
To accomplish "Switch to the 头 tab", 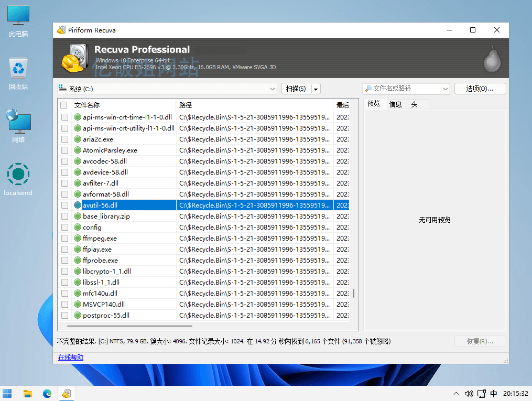I will click(414, 104).
